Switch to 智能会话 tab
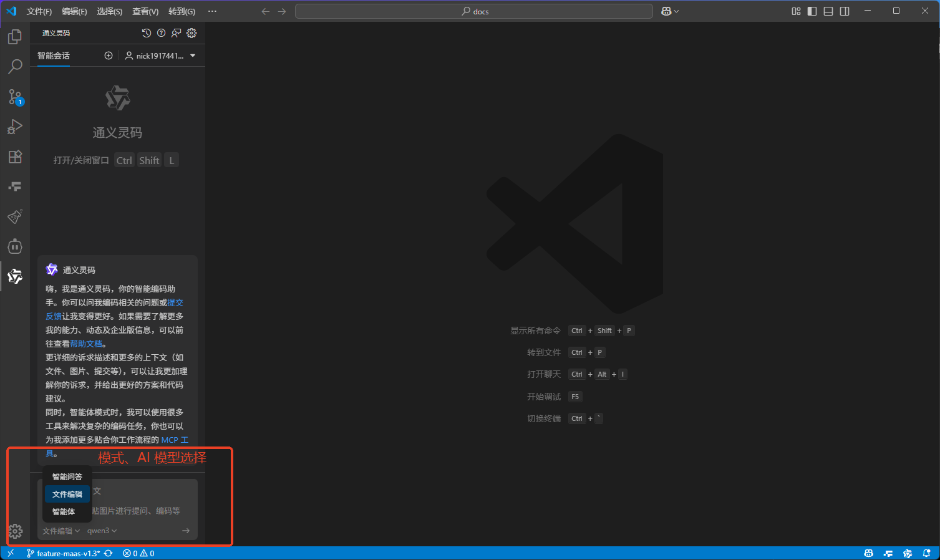Screen dimensions: 940x560 coord(54,56)
